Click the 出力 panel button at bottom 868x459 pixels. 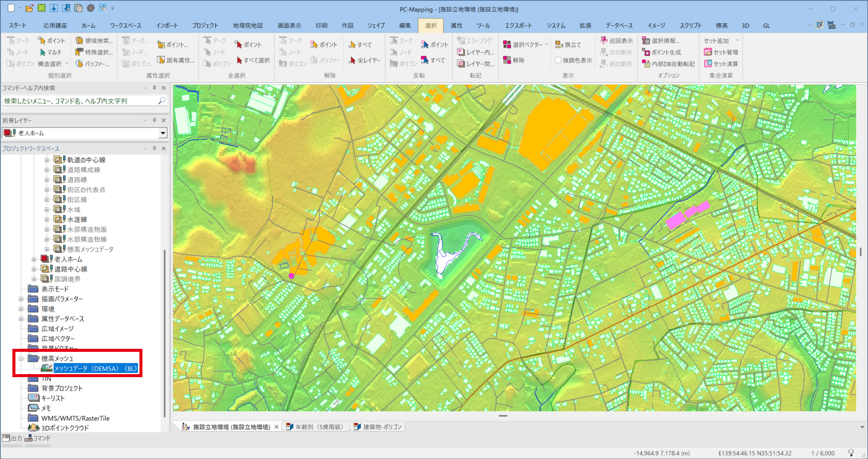click(12, 438)
